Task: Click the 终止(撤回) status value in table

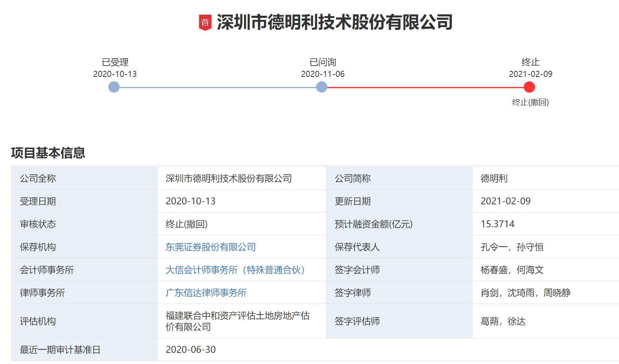Action: coord(187,224)
